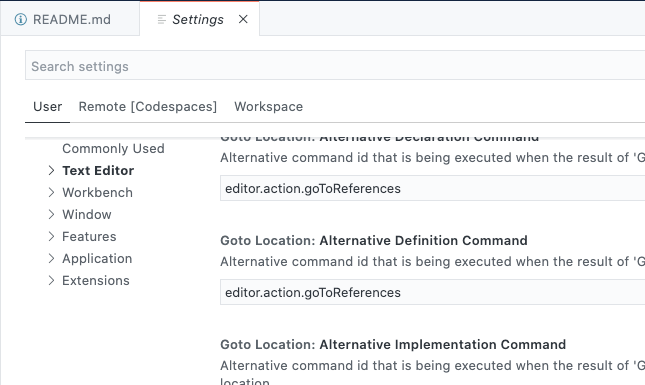Focus the Search settings field
This screenshot has height=385, width=645.
(335, 65)
